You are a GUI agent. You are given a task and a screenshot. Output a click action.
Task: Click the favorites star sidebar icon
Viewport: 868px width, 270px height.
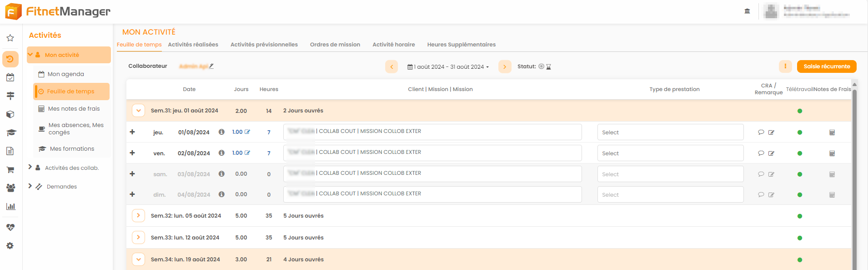(x=10, y=38)
